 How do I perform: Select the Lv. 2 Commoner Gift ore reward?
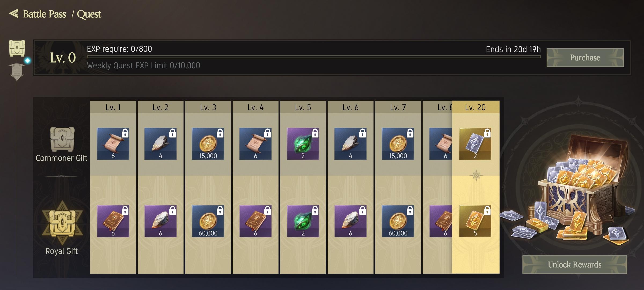point(160,144)
